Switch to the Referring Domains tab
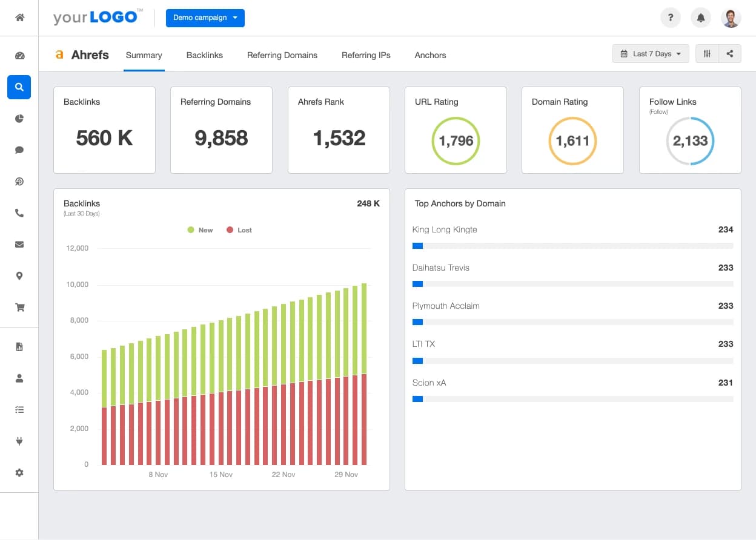The height and width of the screenshot is (540, 756). (282, 55)
